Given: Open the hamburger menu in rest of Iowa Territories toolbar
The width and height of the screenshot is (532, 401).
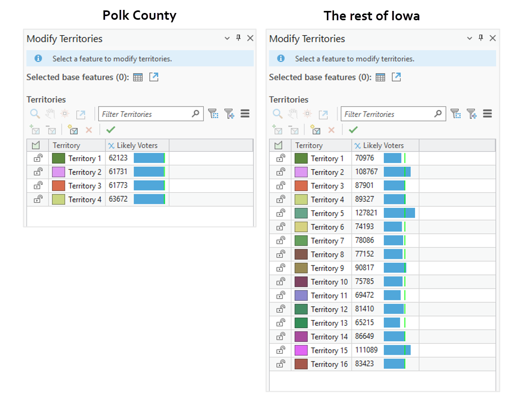Looking at the screenshot, I should 487,114.
